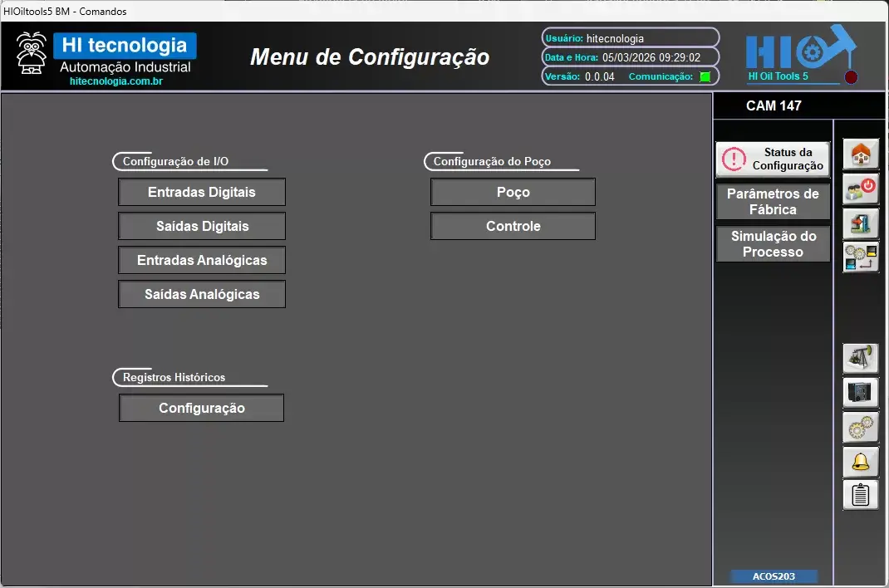Click the Saídas Digitais button
The width and height of the screenshot is (889, 588).
(202, 226)
